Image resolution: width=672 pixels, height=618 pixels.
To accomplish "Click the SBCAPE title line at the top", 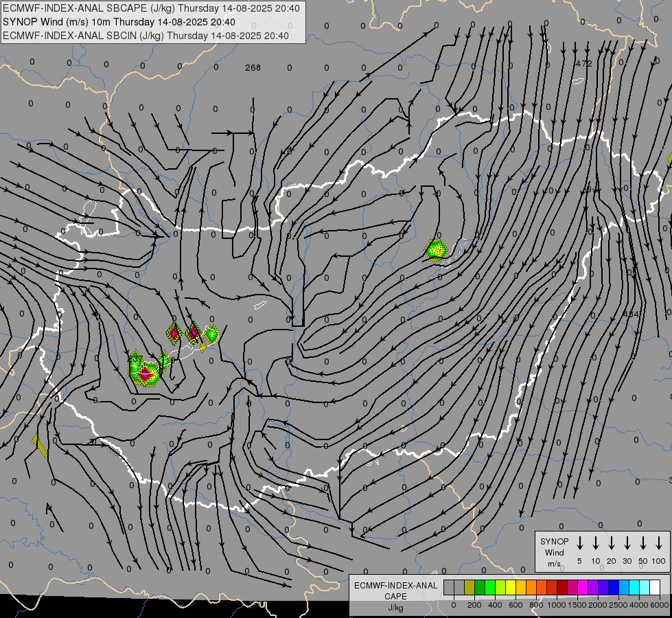I will point(151,8).
